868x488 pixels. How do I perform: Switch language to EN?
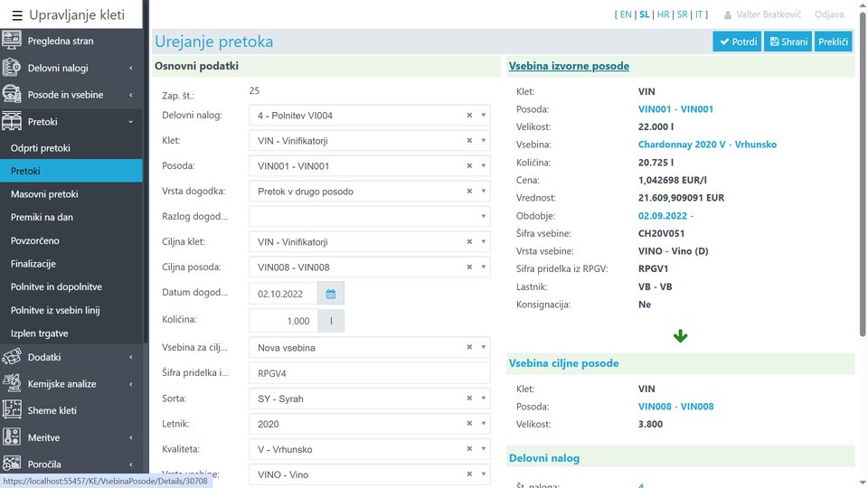pos(625,14)
